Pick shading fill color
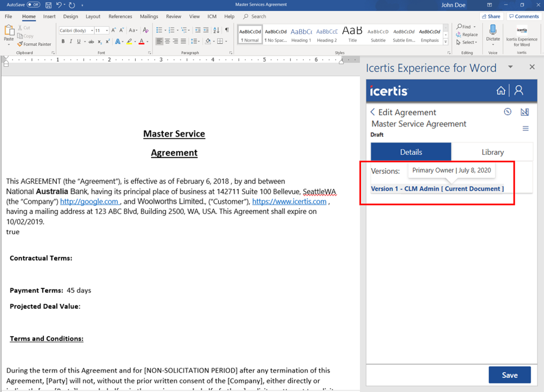This screenshot has width=544, height=392. (208, 41)
